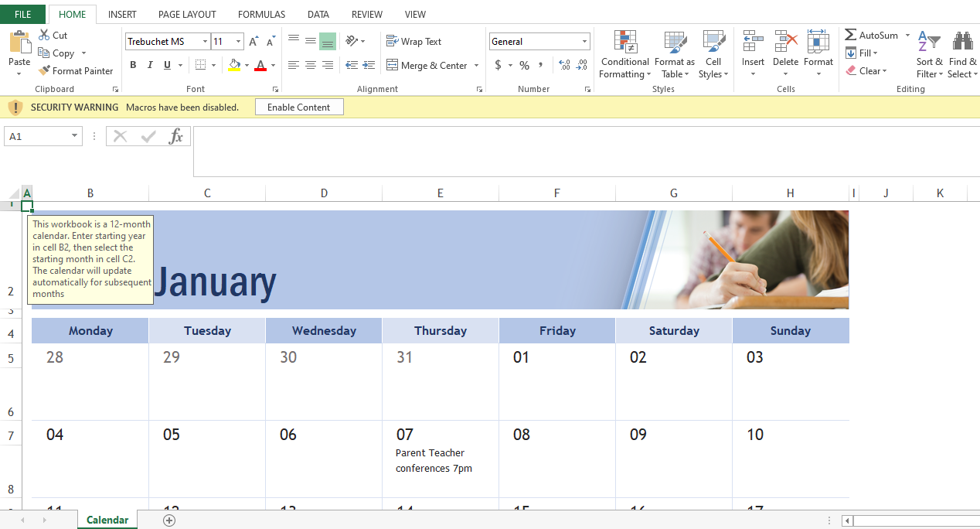Open the font name dropdown showing Trebuchet MS
This screenshot has height=529, width=980.
pyautogui.click(x=205, y=42)
